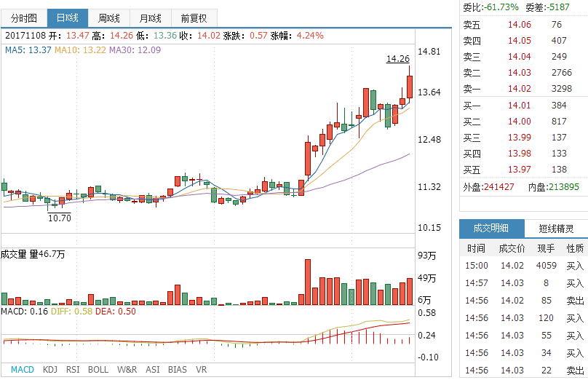Click the 卖一 price 14.02

coord(520,89)
